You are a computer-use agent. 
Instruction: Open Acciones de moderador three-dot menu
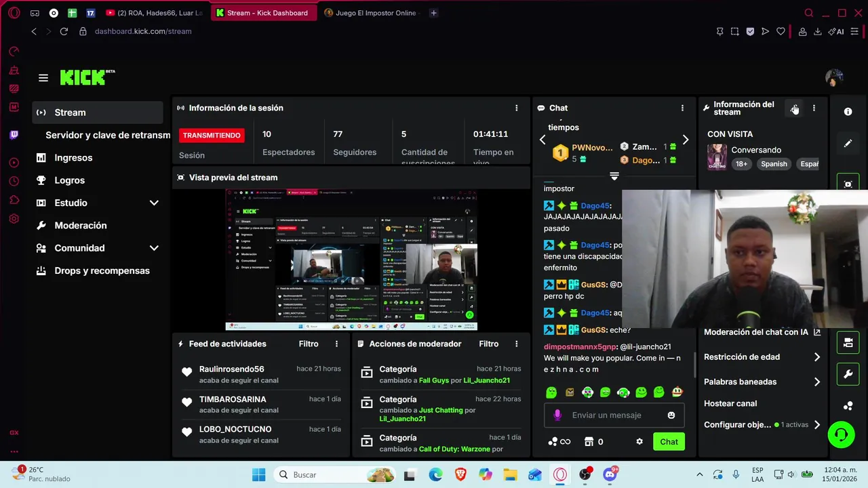click(x=517, y=344)
